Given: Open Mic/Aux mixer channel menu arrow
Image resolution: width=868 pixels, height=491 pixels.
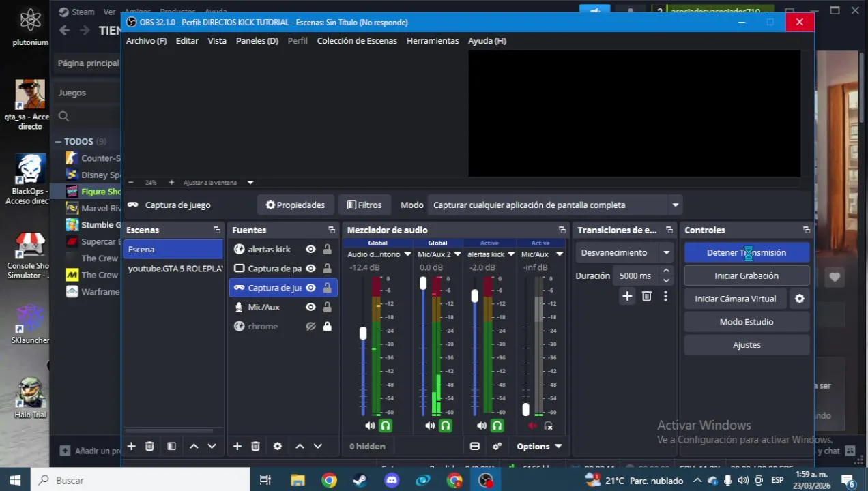Looking at the screenshot, I should pos(559,254).
